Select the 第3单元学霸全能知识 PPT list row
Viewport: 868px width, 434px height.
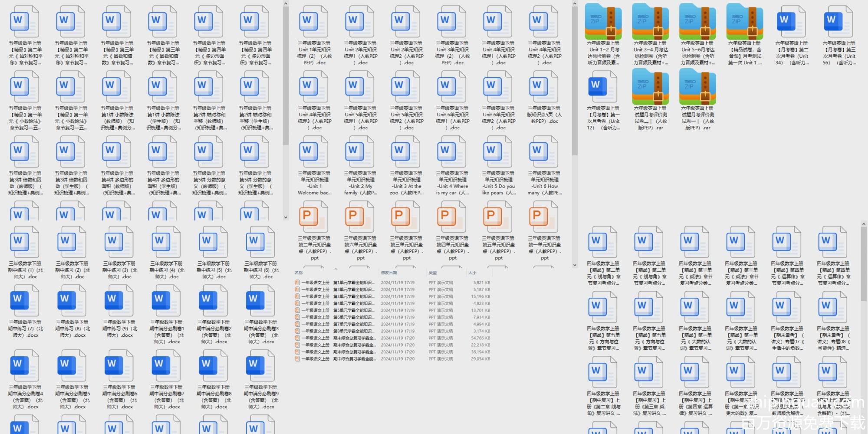(339, 296)
